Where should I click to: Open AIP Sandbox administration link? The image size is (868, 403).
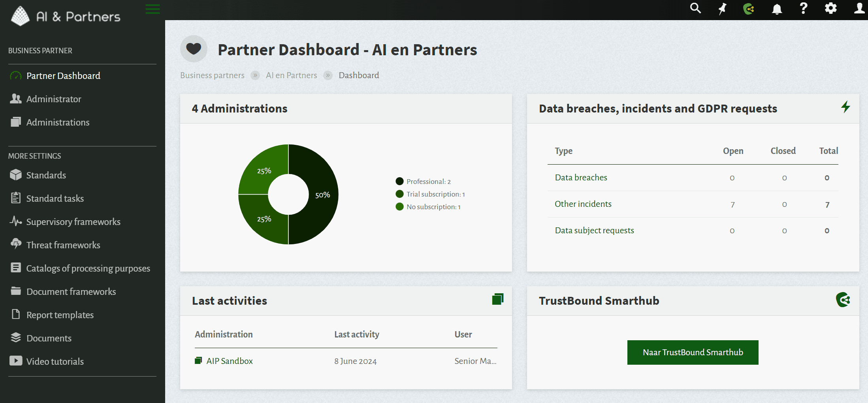229,361
